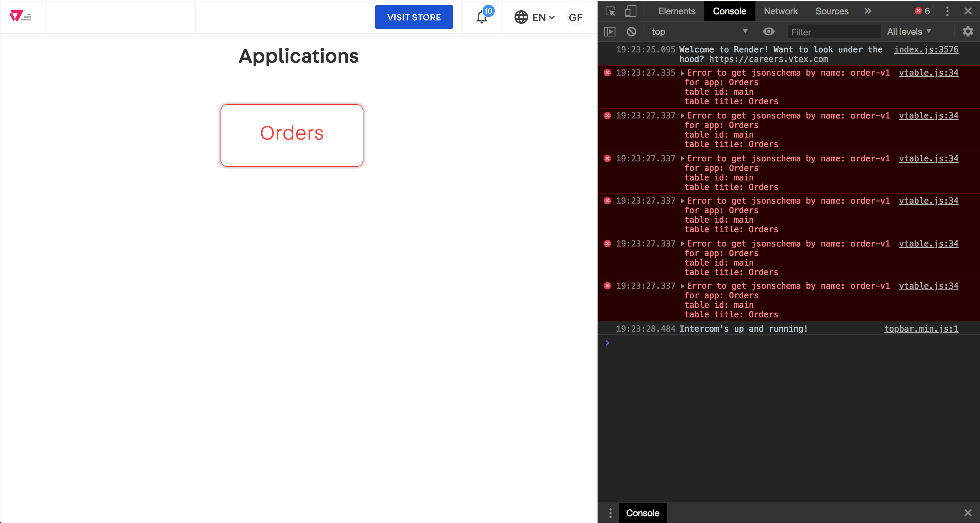Toggle the console sidebar panel
Viewport: 980px width, 523px height.
coord(609,32)
